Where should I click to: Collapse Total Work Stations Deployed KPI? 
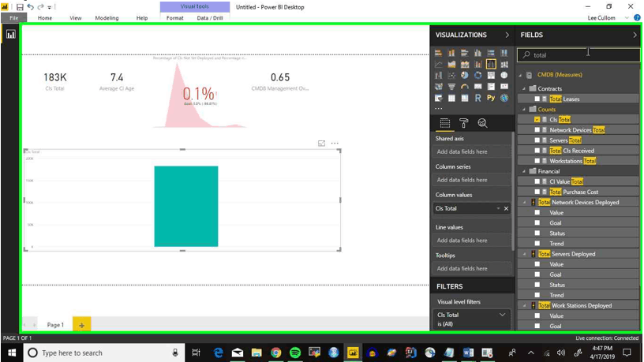(x=524, y=305)
